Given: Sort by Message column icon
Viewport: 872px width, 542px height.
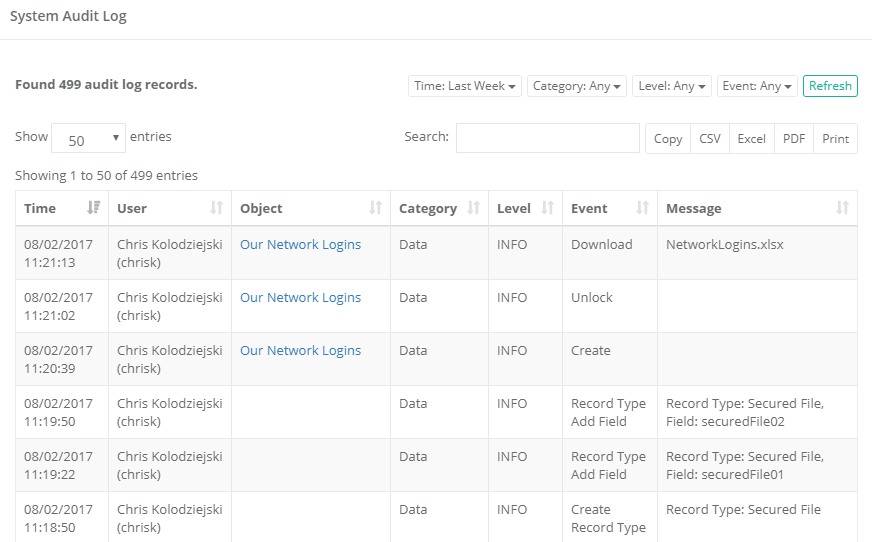Looking at the screenshot, I should 842,208.
